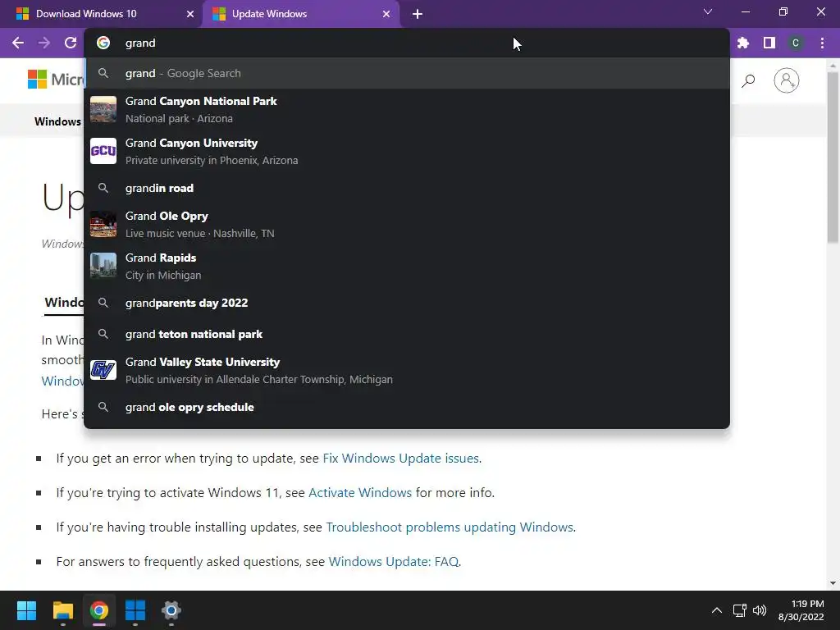
Task: Open the Microsoft sign-in account icon
Action: [x=787, y=81]
